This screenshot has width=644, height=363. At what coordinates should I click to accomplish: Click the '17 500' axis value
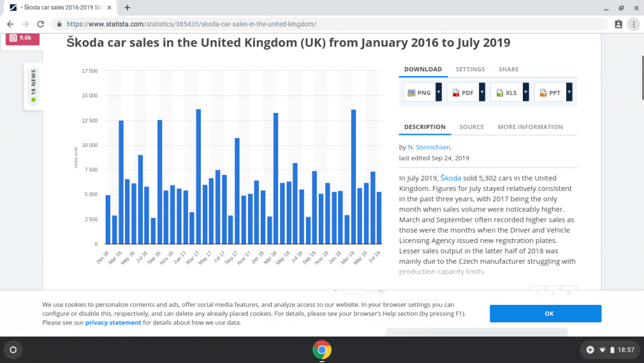(90, 71)
